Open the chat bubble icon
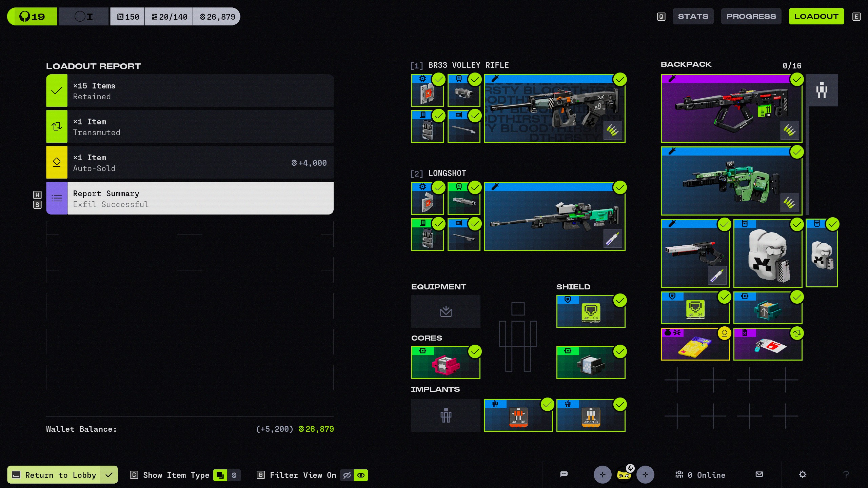This screenshot has width=868, height=488. tap(564, 474)
